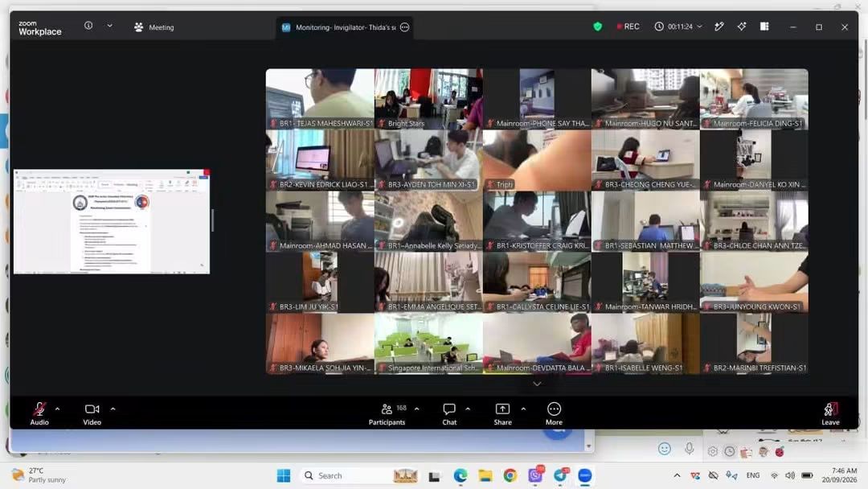Open the Chat panel
Screen dimensions: 868x489
449,413
